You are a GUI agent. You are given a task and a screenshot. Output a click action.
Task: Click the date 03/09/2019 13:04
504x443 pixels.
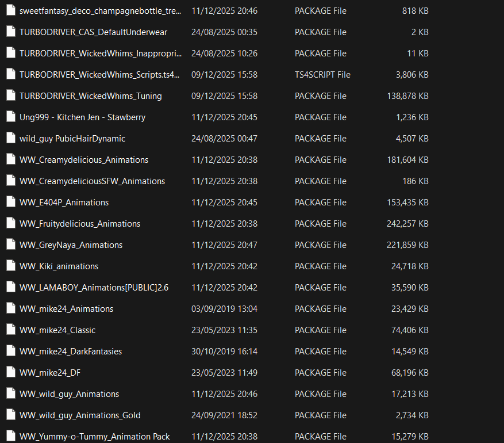pos(224,309)
